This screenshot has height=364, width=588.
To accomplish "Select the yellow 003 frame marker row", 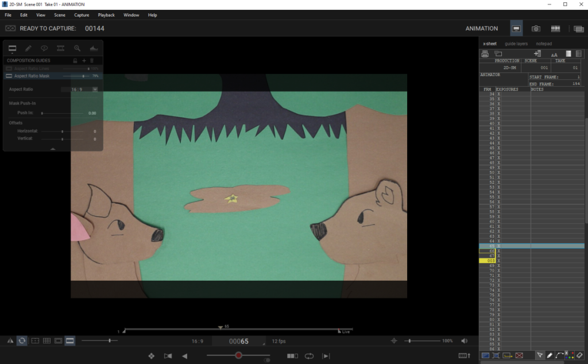I will coord(487,261).
